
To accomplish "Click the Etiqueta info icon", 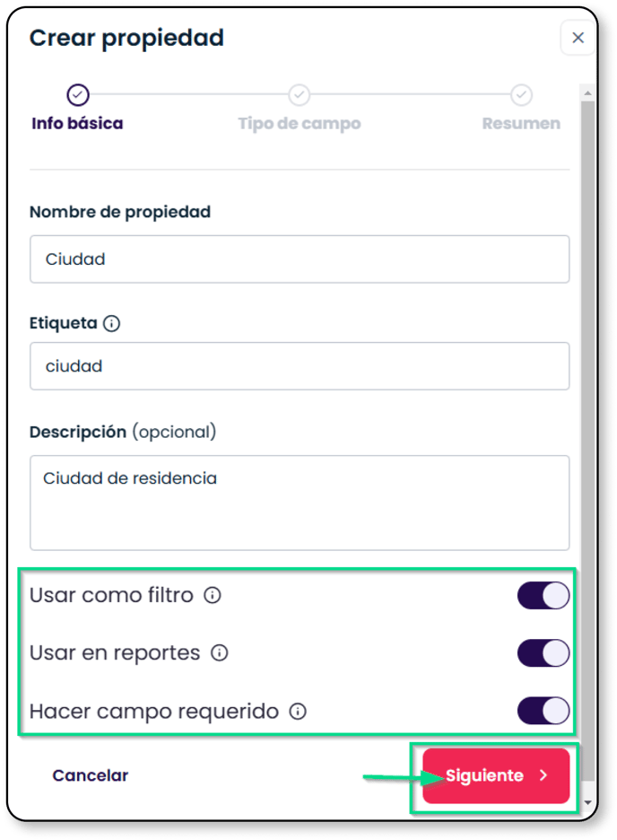I will click(112, 324).
